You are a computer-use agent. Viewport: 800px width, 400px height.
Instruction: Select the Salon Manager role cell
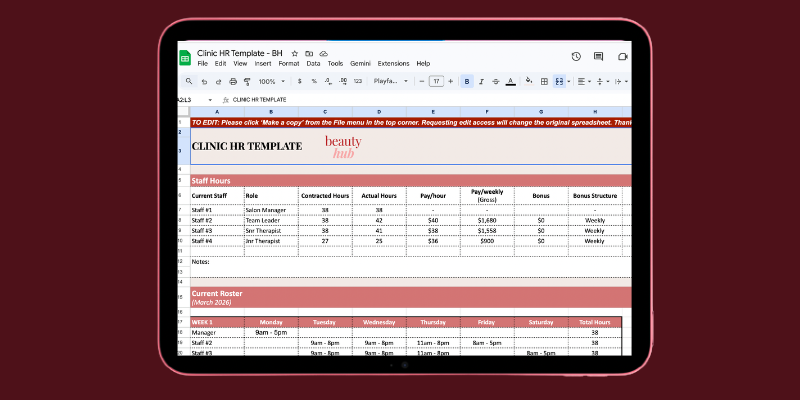tap(271, 210)
